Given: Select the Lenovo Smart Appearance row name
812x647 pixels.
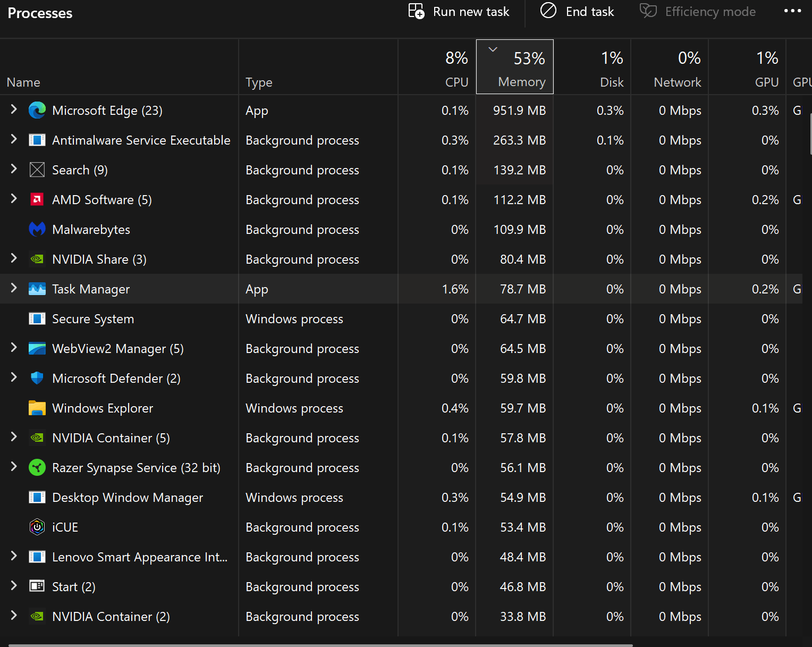Looking at the screenshot, I should (x=140, y=557).
